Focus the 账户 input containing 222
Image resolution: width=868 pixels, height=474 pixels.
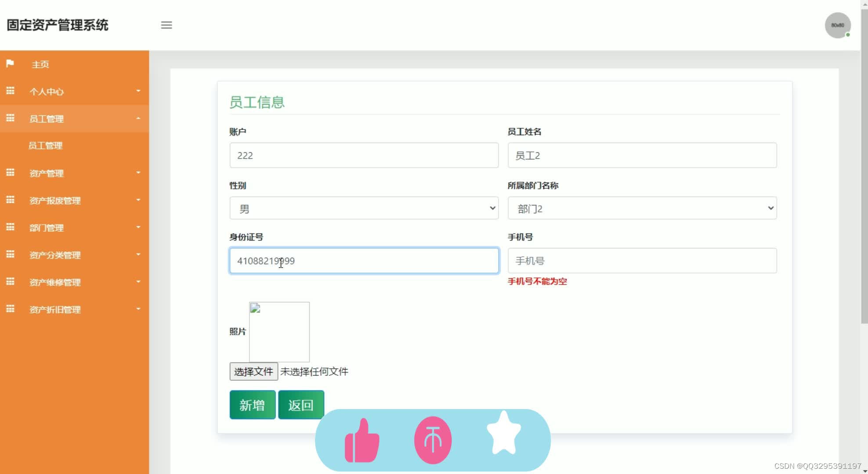(x=364, y=155)
